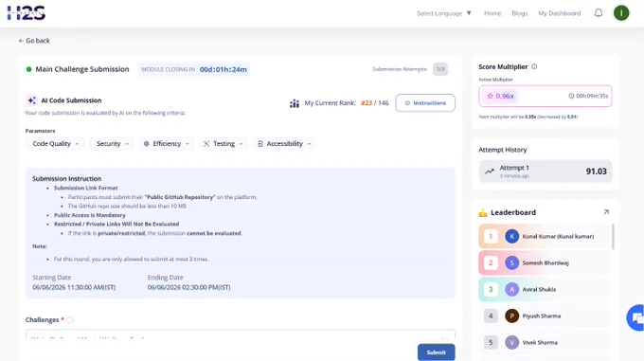Click the Ending Date value
The width and height of the screenshot is (644, 361).
[188, 287]
